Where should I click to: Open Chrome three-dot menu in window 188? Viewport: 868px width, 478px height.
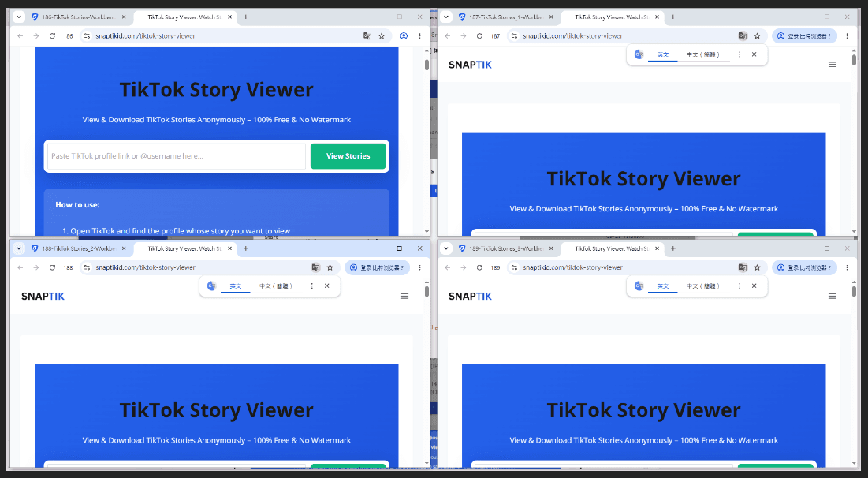point(419,267)
